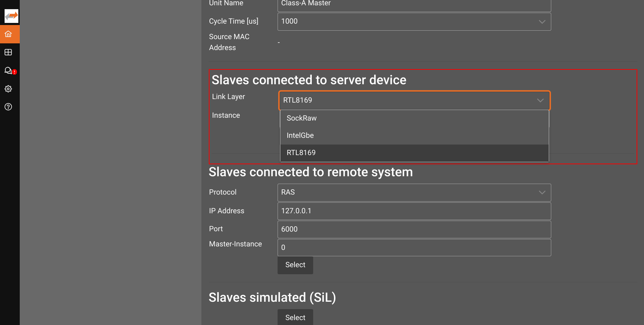Select SockRaw from Link Layer options

[302, 118]
